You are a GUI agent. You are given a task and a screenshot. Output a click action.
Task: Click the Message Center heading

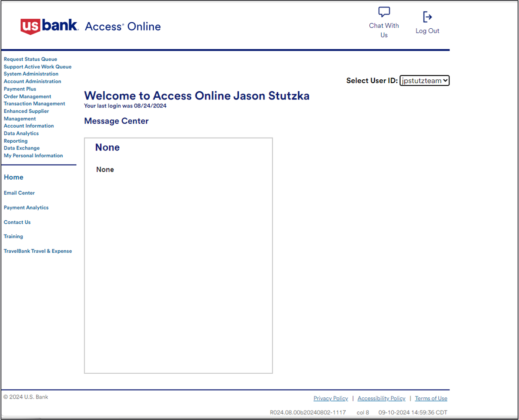point(116,121)
